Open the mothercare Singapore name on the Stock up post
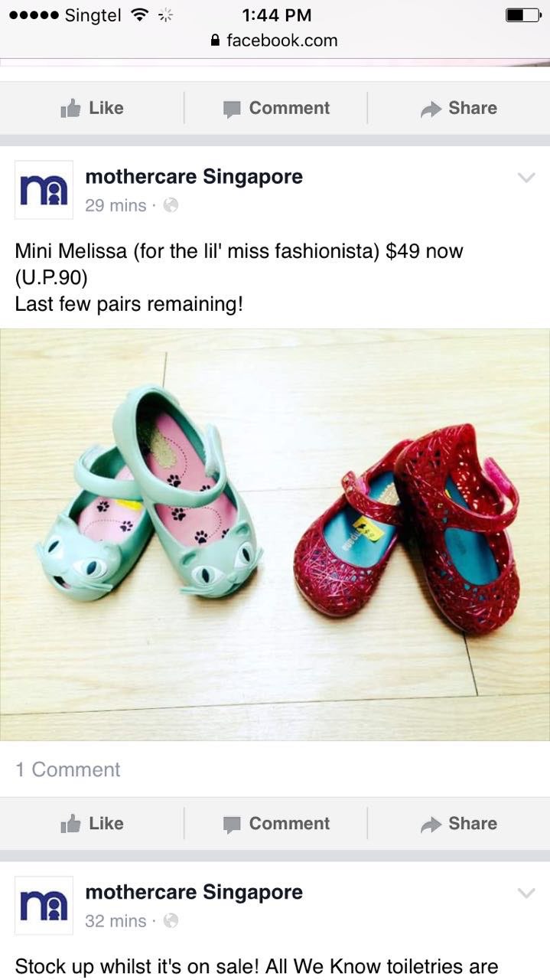This screenshot has height=980, width=550. (x=194, y=892)
